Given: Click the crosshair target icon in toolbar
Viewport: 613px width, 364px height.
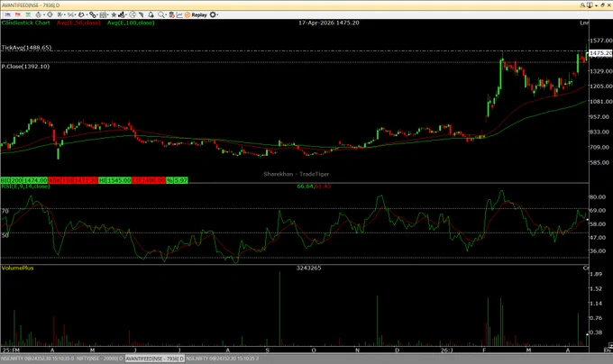Looking at the screenshot, I should click(50, 14).
